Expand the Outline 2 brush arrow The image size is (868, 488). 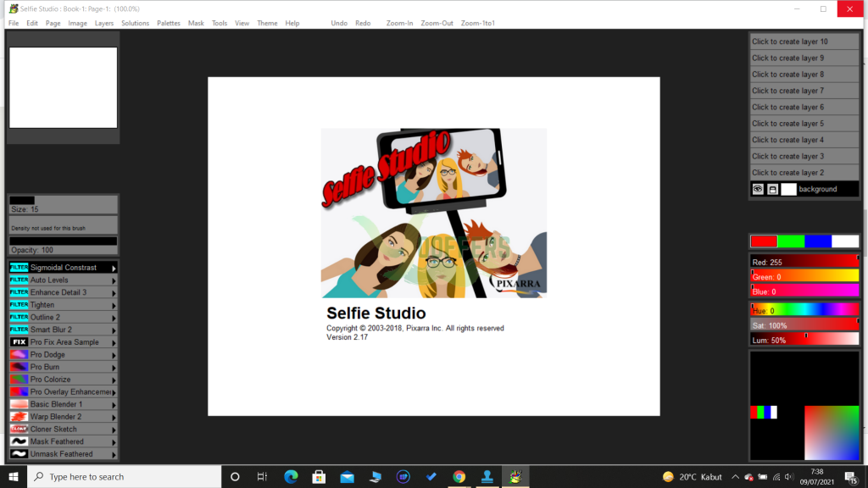114,319
